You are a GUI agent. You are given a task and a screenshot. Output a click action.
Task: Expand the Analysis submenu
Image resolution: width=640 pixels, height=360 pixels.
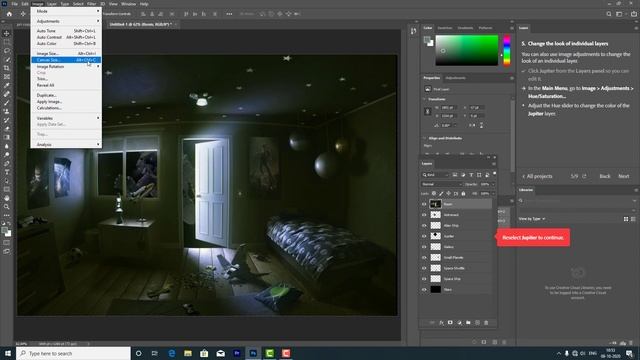tap(66, 144)
